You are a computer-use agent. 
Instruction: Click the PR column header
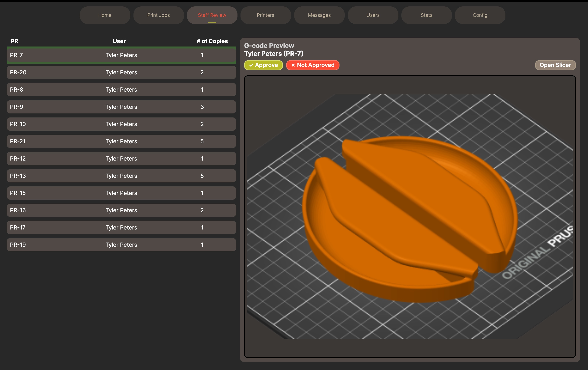14,41
